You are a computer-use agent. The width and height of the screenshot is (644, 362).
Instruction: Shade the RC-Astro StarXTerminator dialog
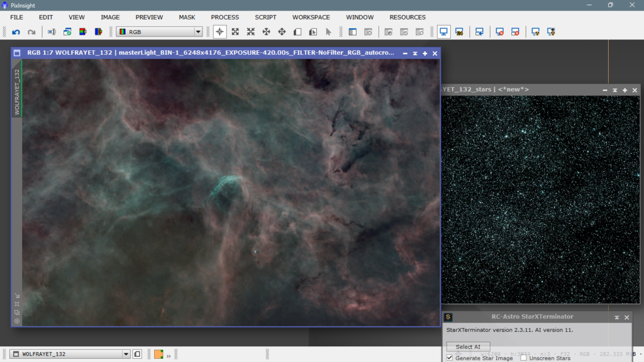pyautogui.click(x=617, y=317)
